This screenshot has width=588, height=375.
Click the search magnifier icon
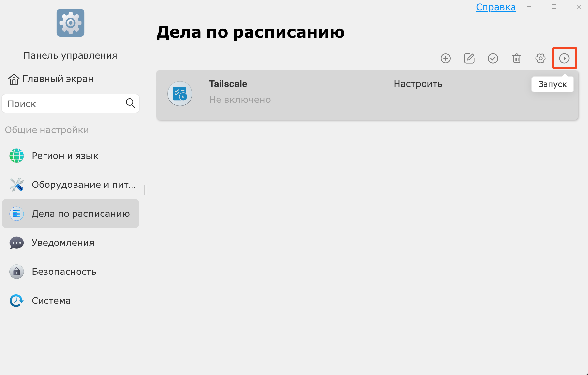(x=130, y=103)
